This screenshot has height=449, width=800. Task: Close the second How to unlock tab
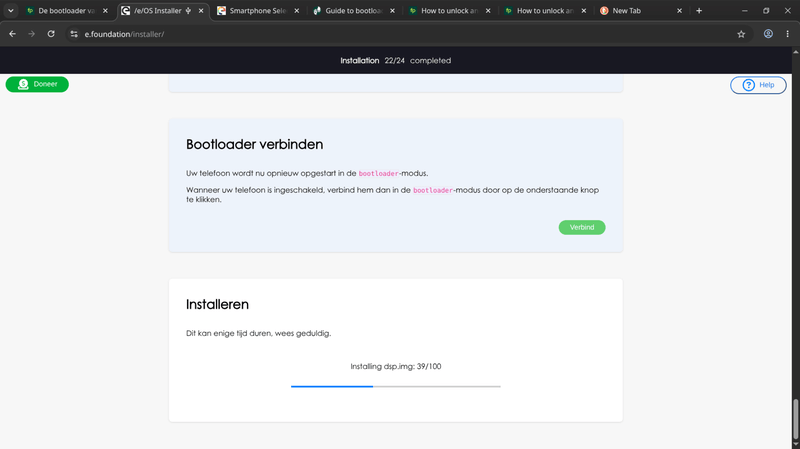click(584, 11)
